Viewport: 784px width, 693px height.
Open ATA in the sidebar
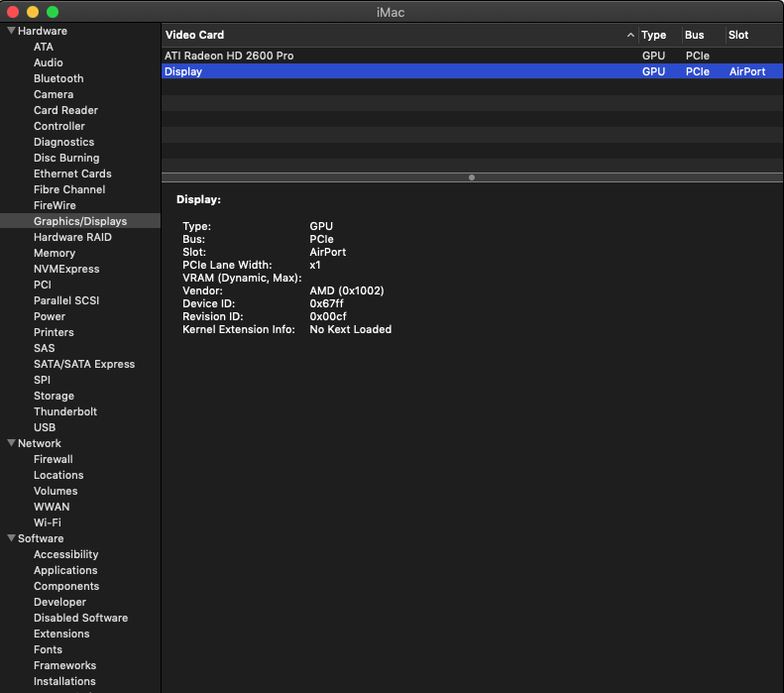click(44, 47)
